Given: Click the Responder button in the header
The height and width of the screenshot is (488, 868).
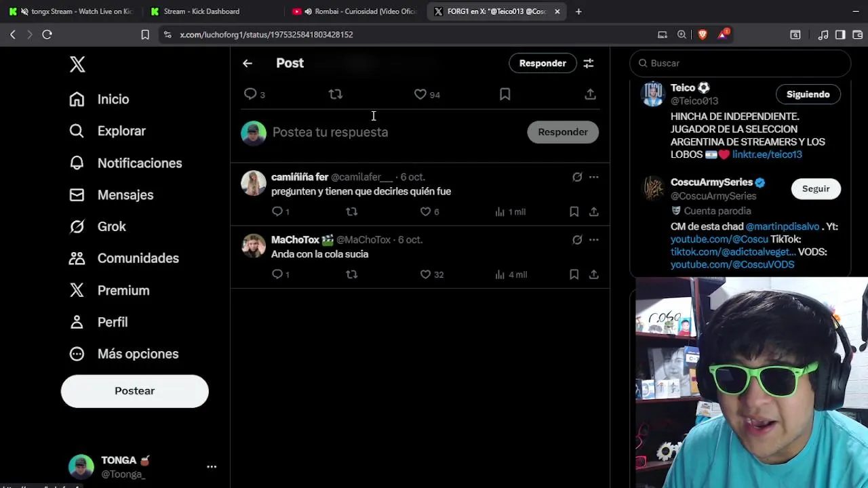Looking at the screenshot, I should 542,63.
